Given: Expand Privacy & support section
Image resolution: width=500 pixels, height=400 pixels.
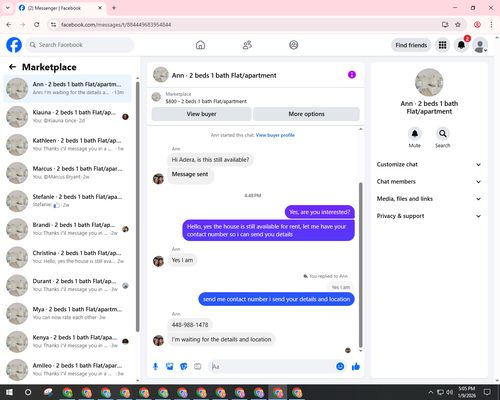Looking at the screenshot, I should point(429,216).
